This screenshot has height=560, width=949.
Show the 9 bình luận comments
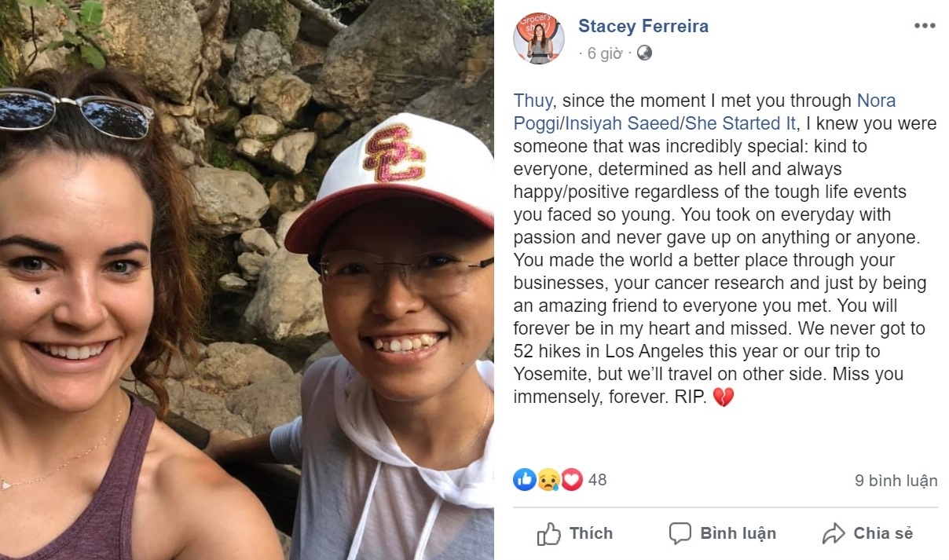896,481
